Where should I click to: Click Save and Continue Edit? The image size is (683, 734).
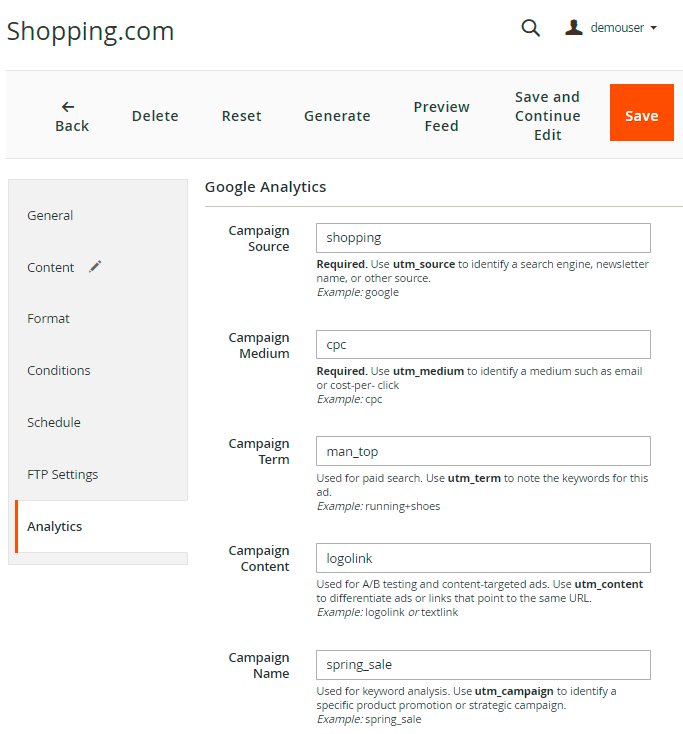(x=547, y=116)
